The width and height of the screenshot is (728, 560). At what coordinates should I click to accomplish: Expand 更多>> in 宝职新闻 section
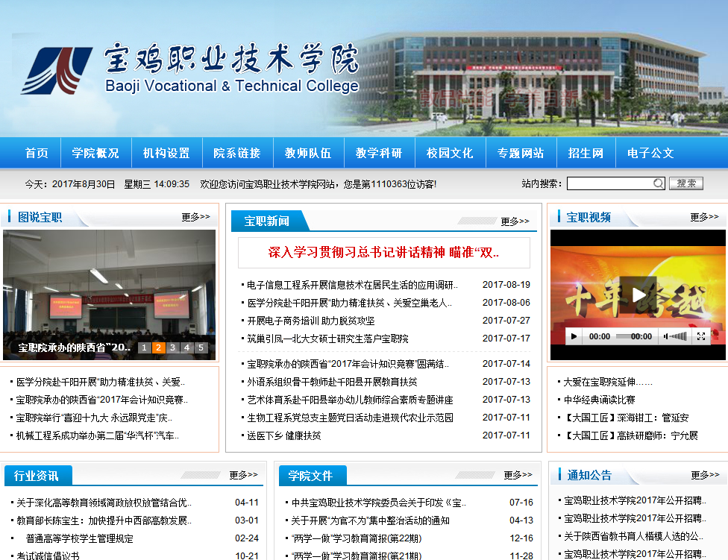(515, 221)
